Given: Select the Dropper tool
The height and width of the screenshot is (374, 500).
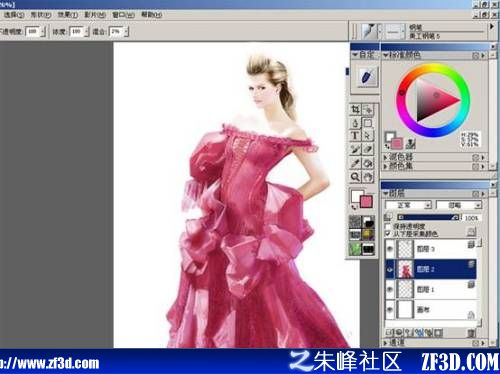Looking at the screenshot, I should (x=355, y=163).
